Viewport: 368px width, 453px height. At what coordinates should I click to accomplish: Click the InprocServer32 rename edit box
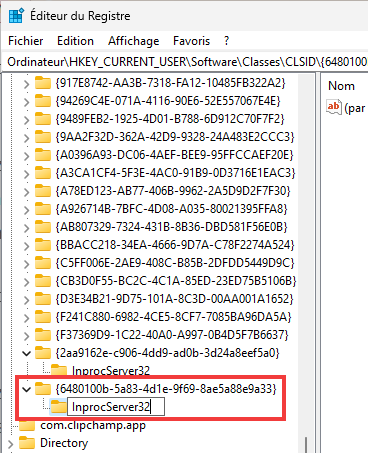click(116, 407)
